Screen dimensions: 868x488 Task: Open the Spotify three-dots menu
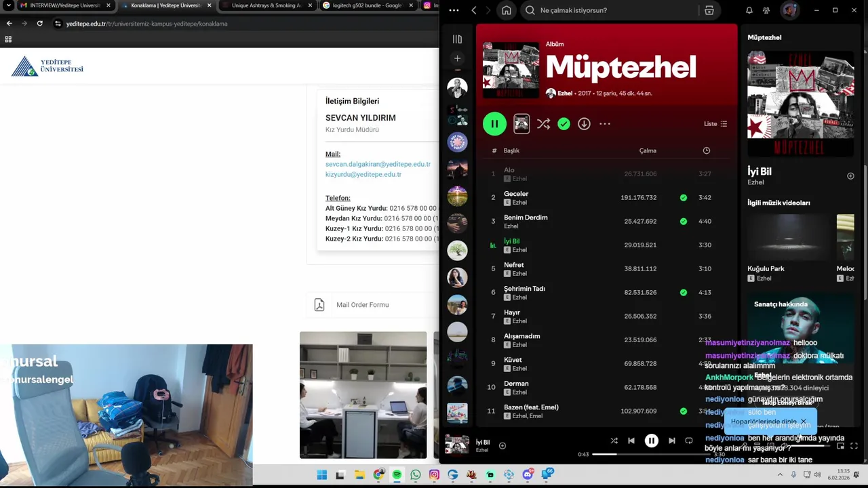[x=454, y=10]
